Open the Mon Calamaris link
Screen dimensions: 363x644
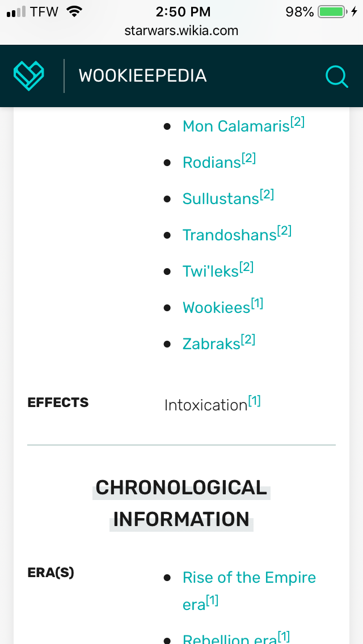click(x=237, y=126)
